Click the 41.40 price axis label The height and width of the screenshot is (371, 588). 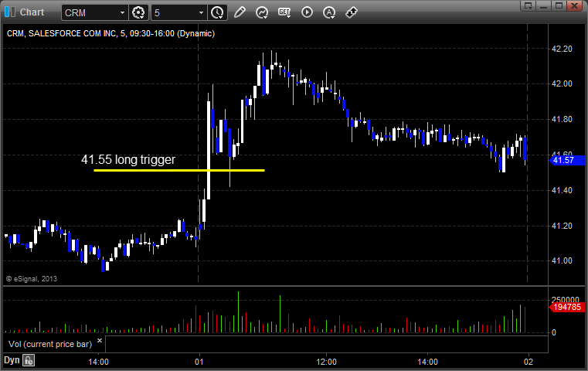[562, 191]
